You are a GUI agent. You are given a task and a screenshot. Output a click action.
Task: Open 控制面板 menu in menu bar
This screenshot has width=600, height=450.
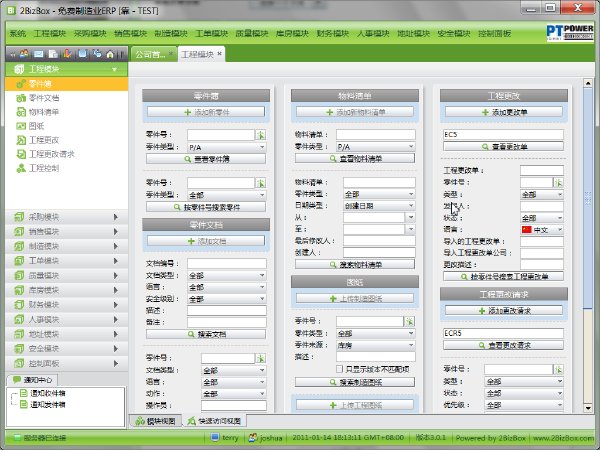click(495, 33)
